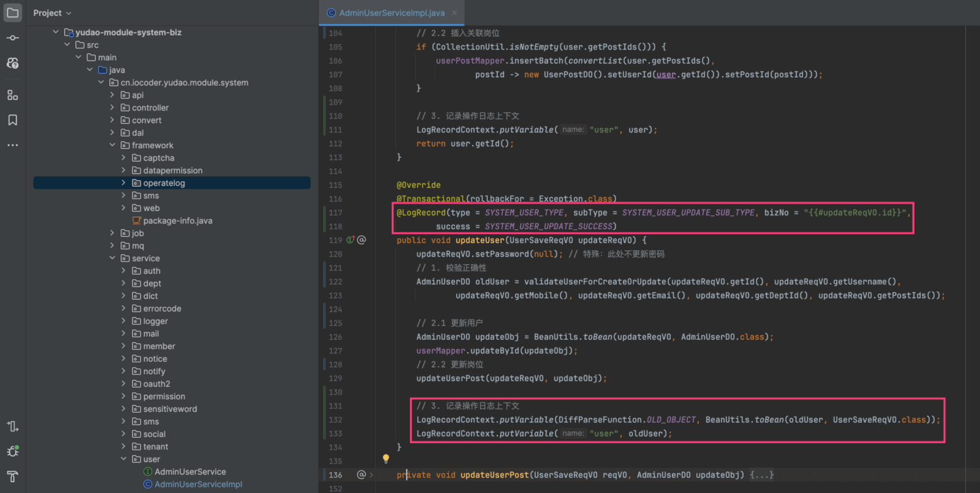Screen dimensions: 980x493
Task: Expand the operatelog folder arrow
Action: 124,183
